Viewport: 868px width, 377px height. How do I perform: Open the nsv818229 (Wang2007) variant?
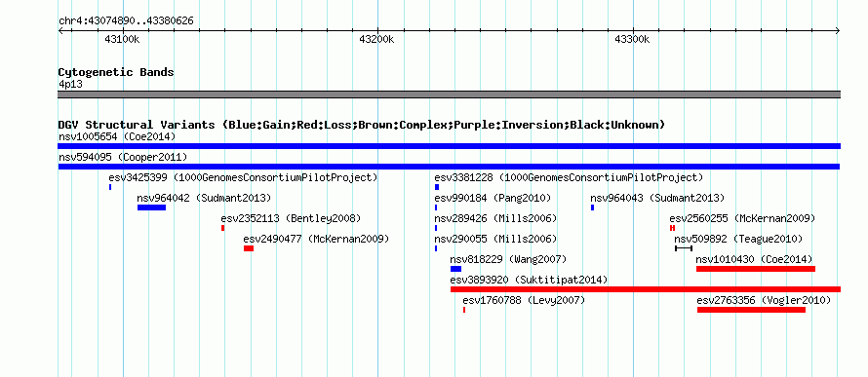point(508,259)
